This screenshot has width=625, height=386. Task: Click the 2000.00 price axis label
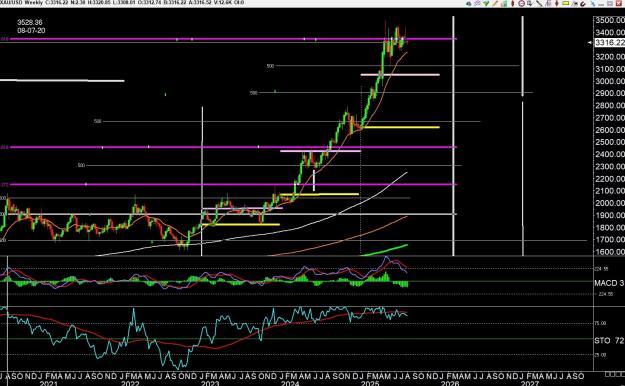tap(610, 203)
